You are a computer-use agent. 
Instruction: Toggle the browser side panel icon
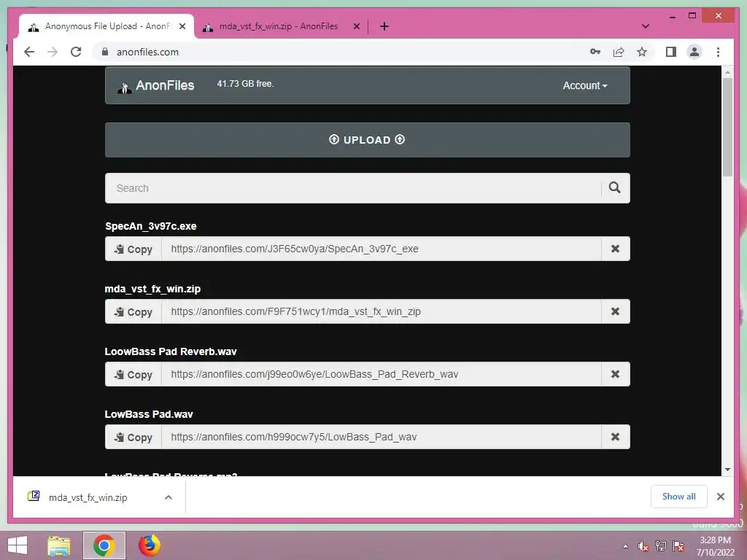[671, 52]
